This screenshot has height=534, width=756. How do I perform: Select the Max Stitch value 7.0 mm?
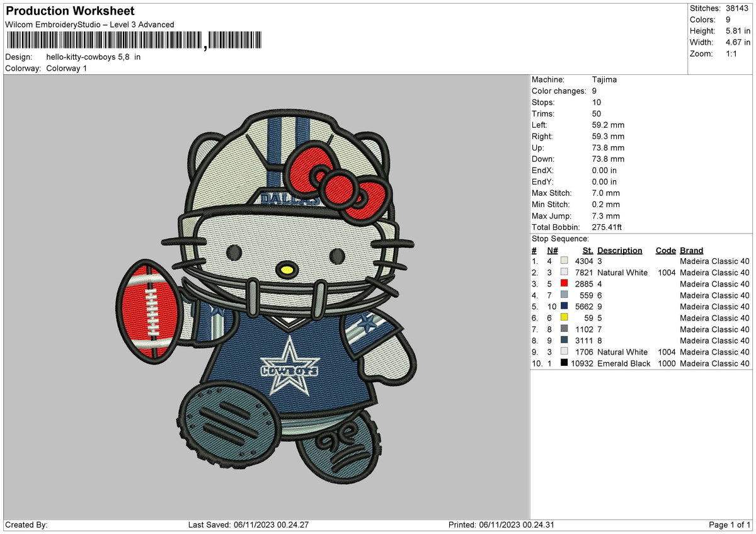[x=606, y=193]
